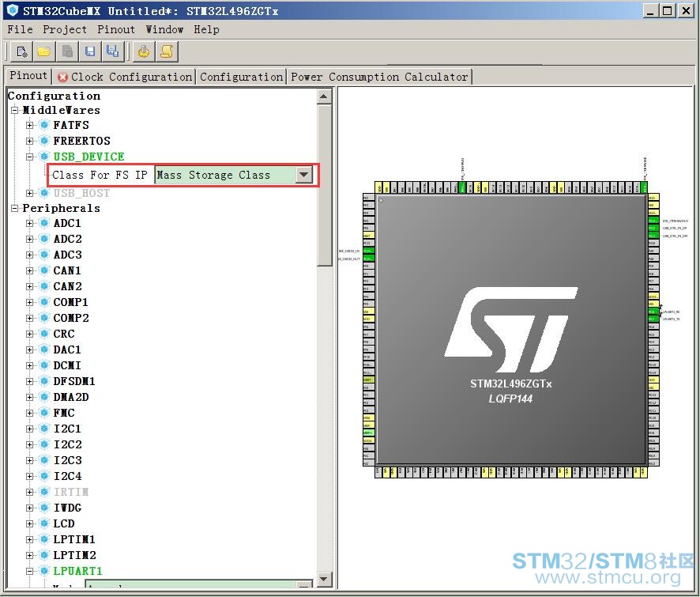This screenshot has height=597, width=700.
Task: Collapse the LPUART1 node
Action: (x=29, y=571)
